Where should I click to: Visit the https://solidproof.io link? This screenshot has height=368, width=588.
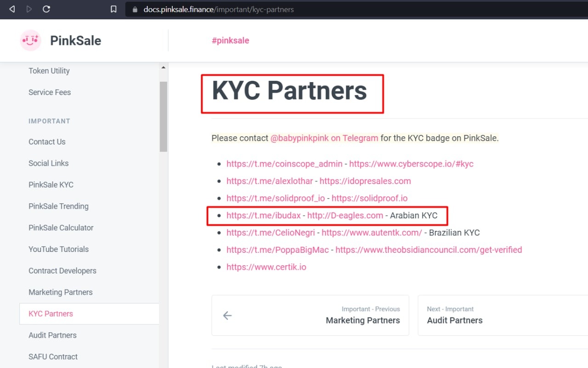tap(370, 198)
